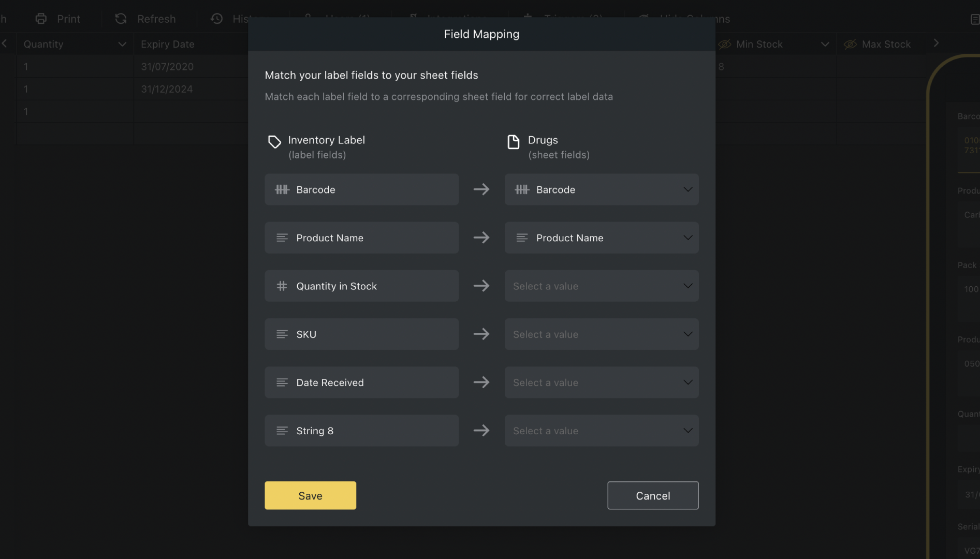Click the hash icon beside Quantity in Stock
This screenshot has width=980, height=559.
[x=282, y=286]
